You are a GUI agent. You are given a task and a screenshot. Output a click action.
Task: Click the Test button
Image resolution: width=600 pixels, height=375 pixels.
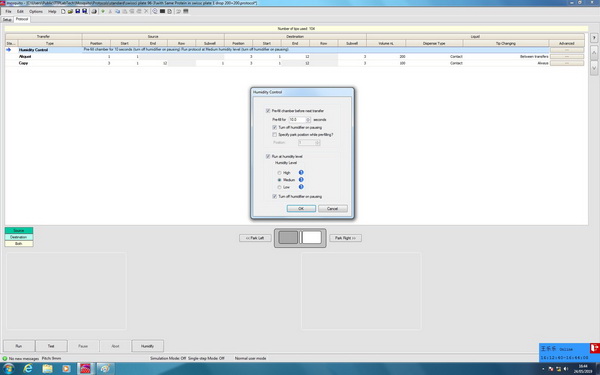point(51,346)
